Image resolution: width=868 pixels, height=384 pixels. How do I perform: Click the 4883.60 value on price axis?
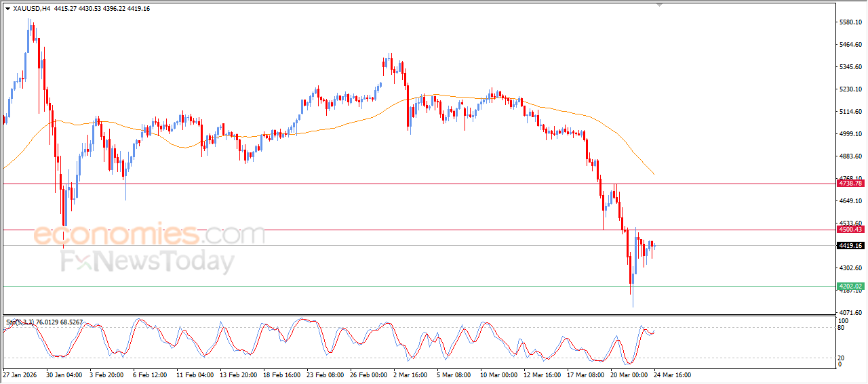click(x=850, y=156)
